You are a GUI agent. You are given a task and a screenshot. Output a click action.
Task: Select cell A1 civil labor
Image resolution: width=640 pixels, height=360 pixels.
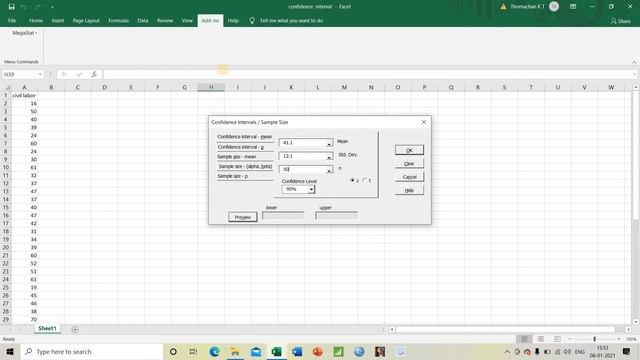point(24,96)
